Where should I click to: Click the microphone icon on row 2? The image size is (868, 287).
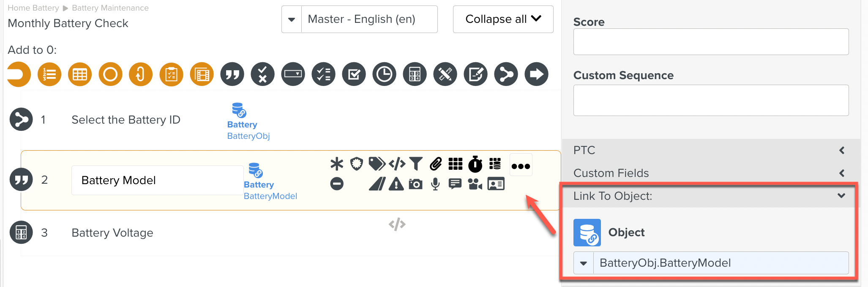point(435,184)
